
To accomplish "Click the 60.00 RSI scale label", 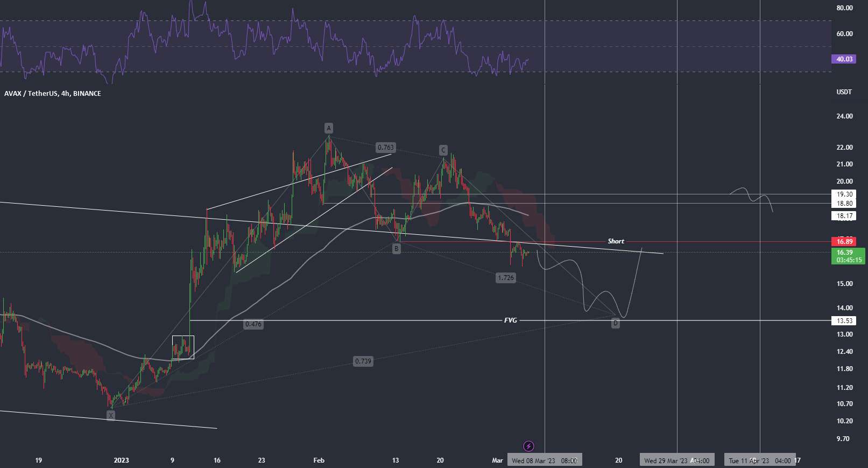I will pyautogui.click(x=844, y=34).
